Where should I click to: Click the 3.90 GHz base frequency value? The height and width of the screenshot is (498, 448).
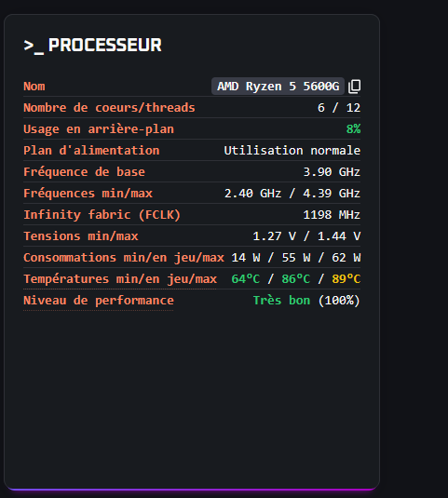[x=332, y=172]
